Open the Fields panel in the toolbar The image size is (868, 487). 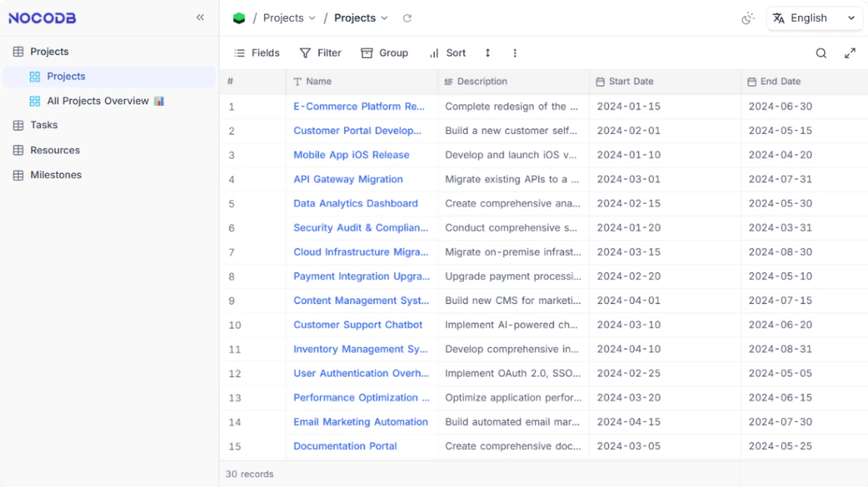click(258, 53)
